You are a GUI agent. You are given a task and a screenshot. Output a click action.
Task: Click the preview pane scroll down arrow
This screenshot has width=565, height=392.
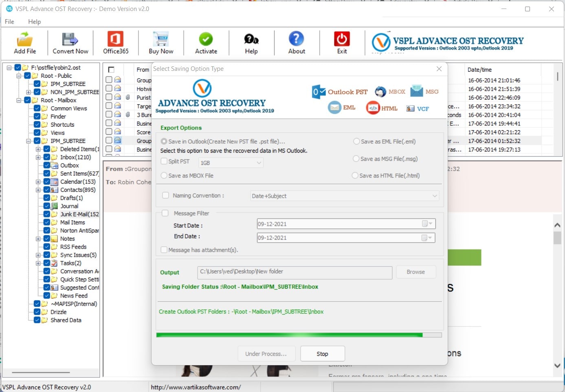click(557, 366)
